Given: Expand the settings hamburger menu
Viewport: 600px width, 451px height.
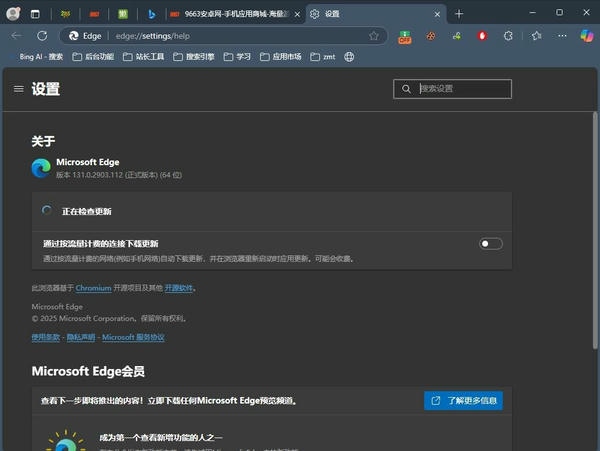Looking at the screenshot, I should pyautogui.click(x=18, y=89).
